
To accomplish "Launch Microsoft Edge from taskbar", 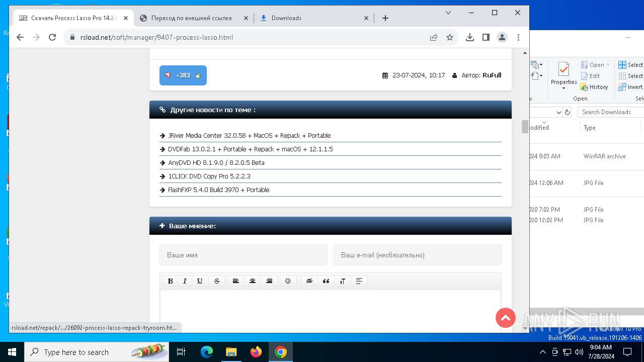I will pyautogui.click(x=207, y=352).
